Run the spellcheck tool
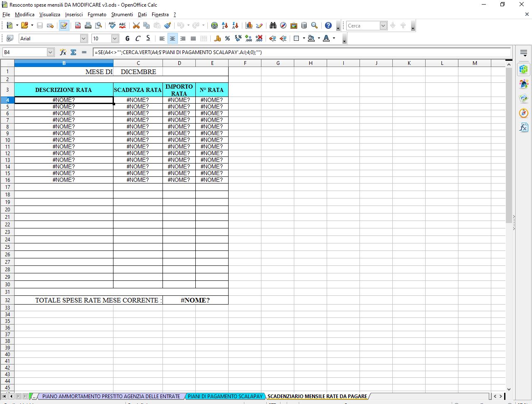This screenshot has height=404, width=532. click(112, 25)
